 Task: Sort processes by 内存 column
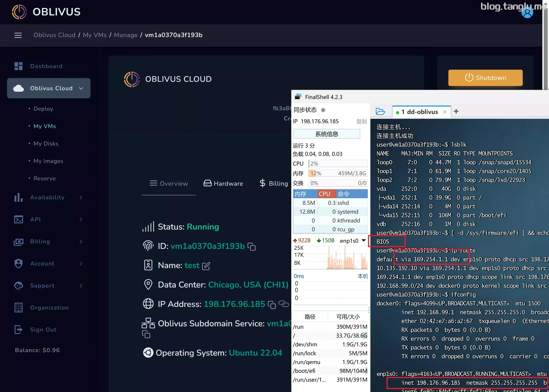pyautogui.click(x=305, y=194)
